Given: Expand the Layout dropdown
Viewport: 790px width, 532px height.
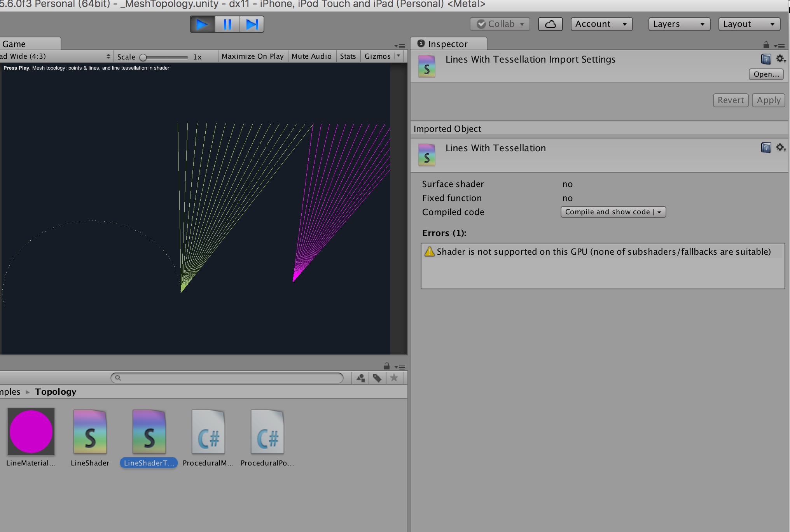Looking at the screenshot, I should pos(749,24).
